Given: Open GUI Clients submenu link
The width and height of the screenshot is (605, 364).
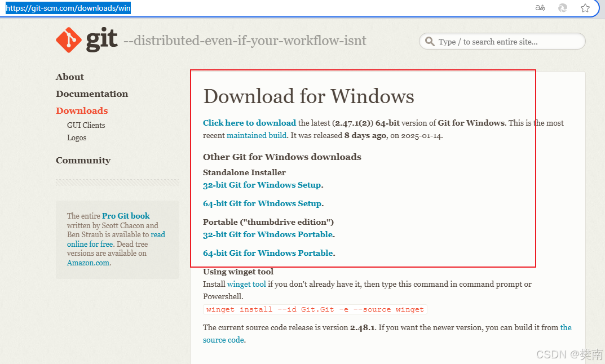Looking at the screenshot, I should (86, 125).
